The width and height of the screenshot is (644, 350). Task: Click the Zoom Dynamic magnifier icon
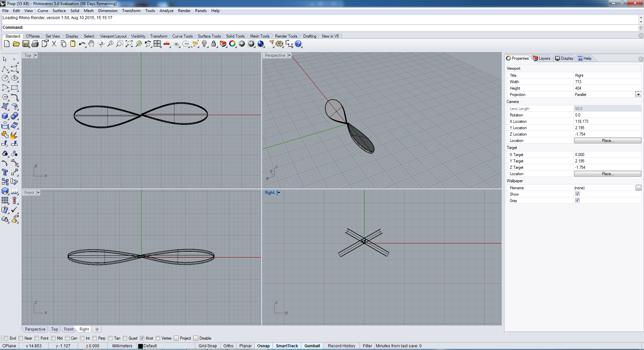[x=110, y=44]
